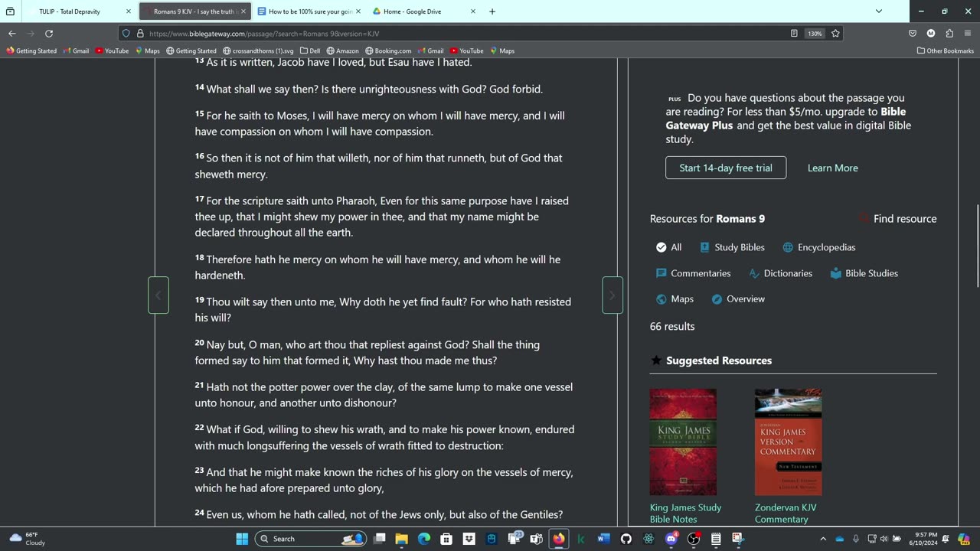Open Microsoft Teams from taskbar

point(537,539)
